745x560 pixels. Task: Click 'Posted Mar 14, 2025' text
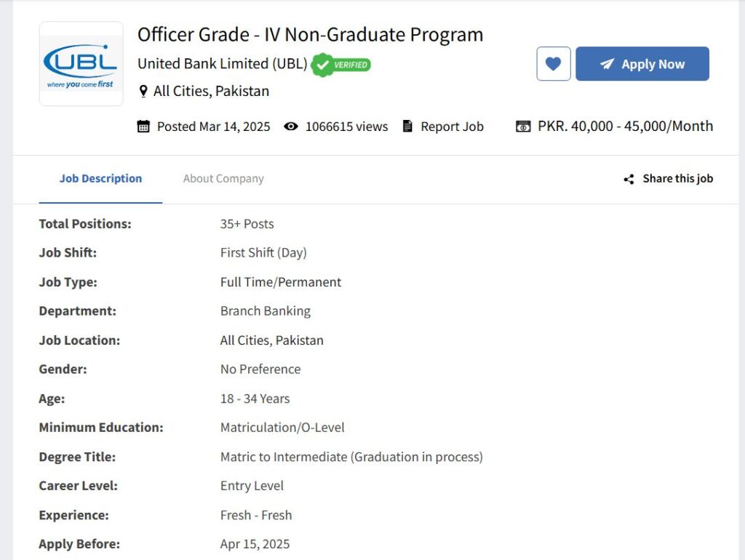tap(213, 127)
